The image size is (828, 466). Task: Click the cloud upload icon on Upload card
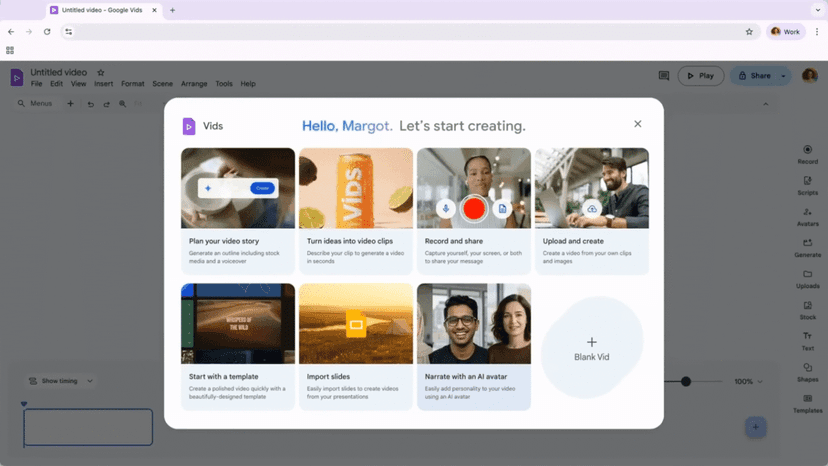tap(592, 208)
